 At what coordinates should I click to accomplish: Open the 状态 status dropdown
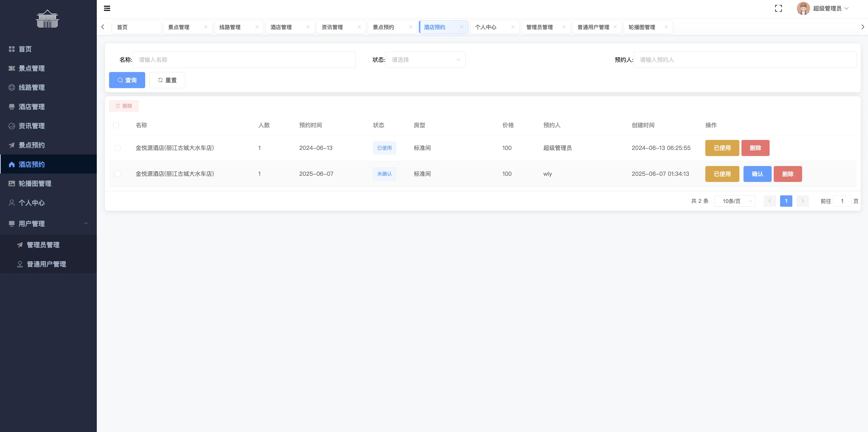pos(425,60)
